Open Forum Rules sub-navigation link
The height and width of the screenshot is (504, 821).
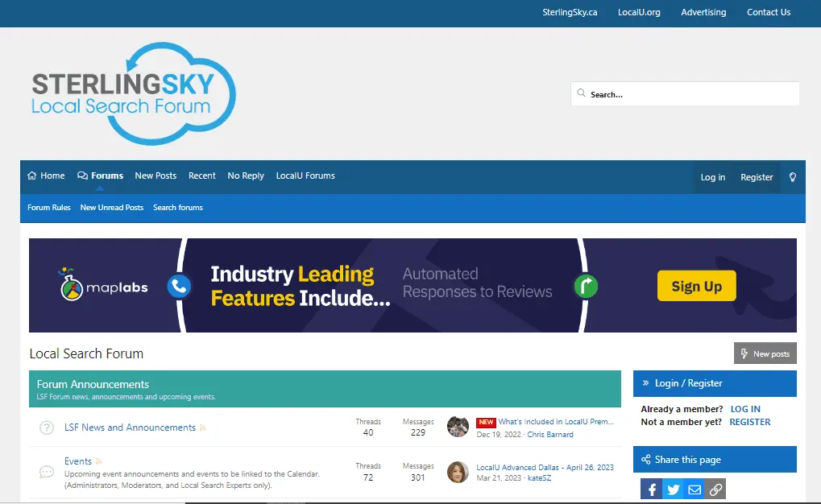coord(48,207)
